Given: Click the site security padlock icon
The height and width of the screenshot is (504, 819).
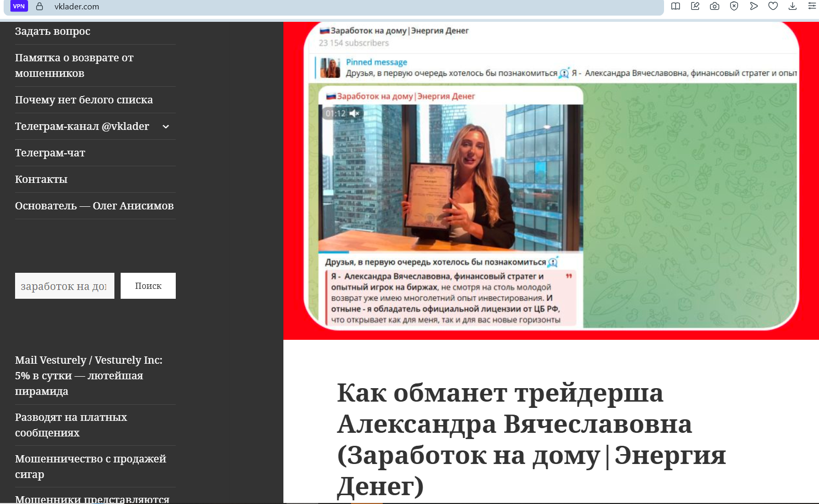Looking at the screenshot, I should [x=40, y=6].
